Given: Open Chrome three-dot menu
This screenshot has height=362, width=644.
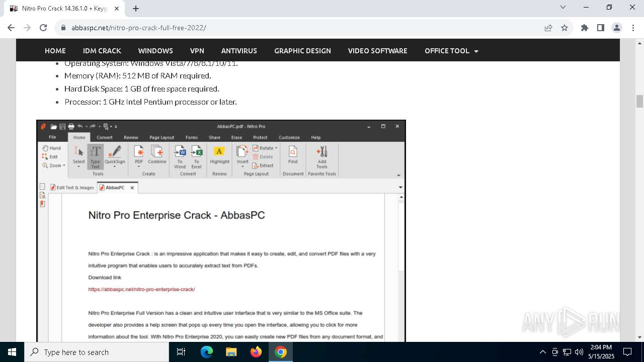Looking at the screenshot, I should pyautogui.click(x=633, y=28).
